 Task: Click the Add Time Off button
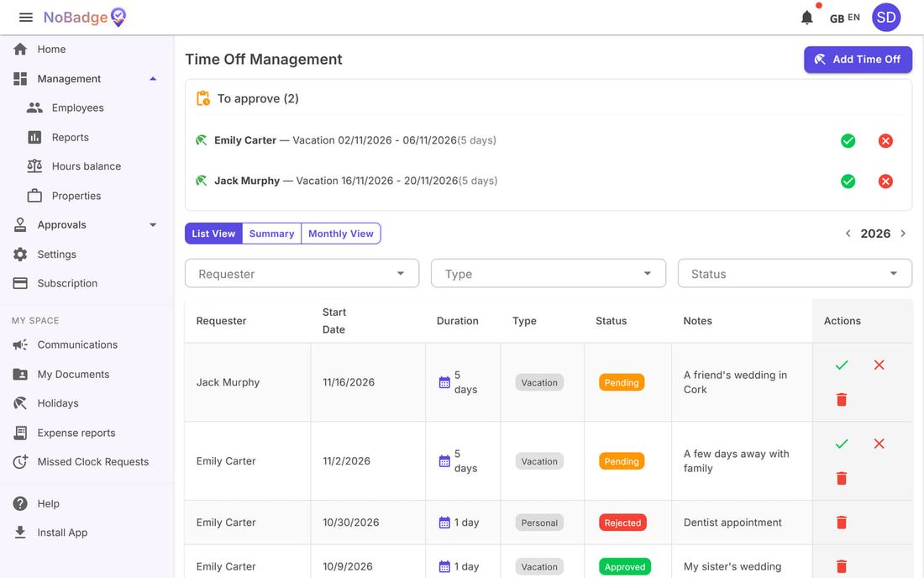click(858, 60)
